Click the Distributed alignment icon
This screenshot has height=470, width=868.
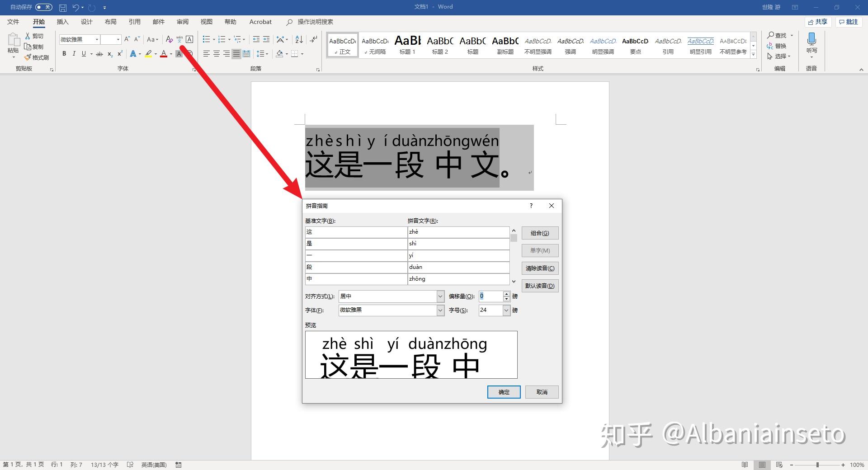(x=246, y=54)
